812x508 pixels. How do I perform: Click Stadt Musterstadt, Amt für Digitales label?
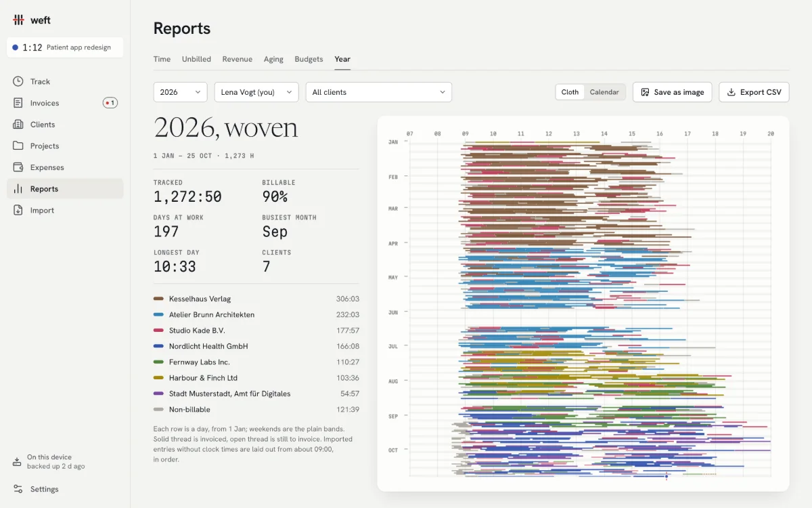pos(229,394)
